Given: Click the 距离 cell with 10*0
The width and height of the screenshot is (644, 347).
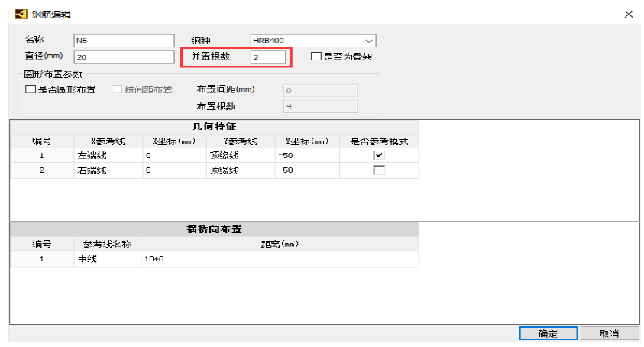Looking at the screenshot, I should 280,258.
